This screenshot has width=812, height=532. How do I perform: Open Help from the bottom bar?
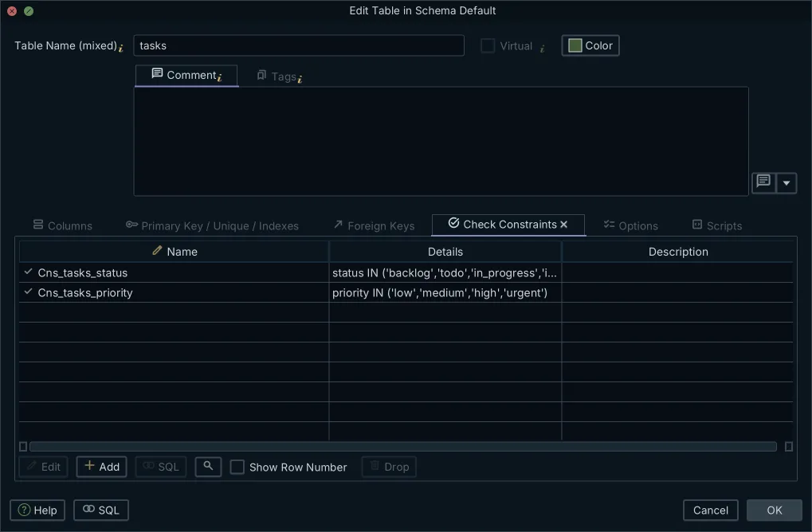click(x=37, y=510)
